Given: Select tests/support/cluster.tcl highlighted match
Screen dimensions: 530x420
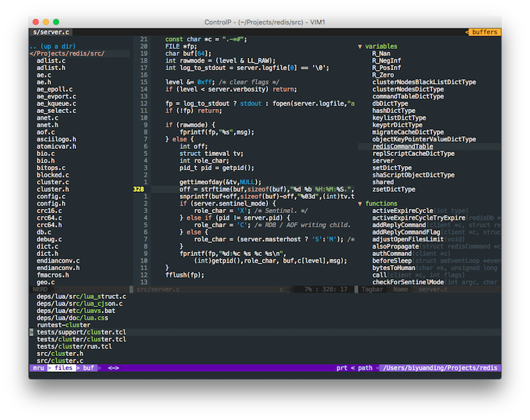Looking at the screenshot, I should pos(81,332).
